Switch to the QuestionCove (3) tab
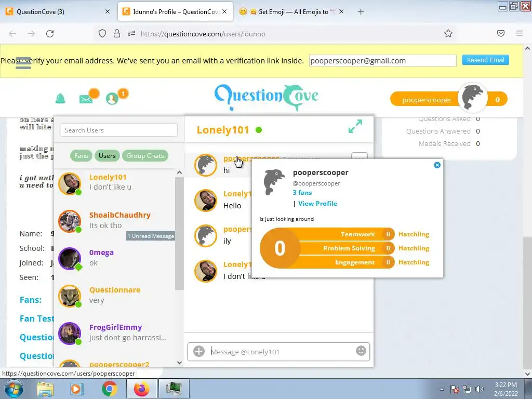532x399 pixels. pyautogui.click(x=58, y=12)
